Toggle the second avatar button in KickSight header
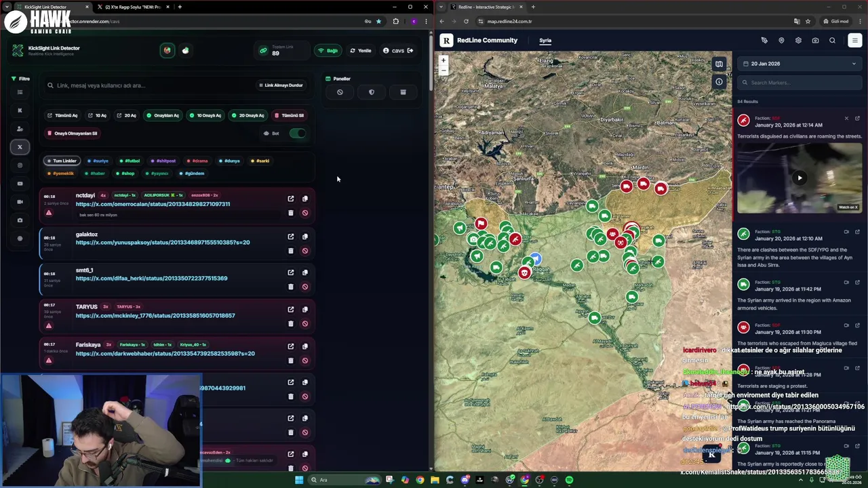Screen dimensions: 868x488 [x=185, y=50]
